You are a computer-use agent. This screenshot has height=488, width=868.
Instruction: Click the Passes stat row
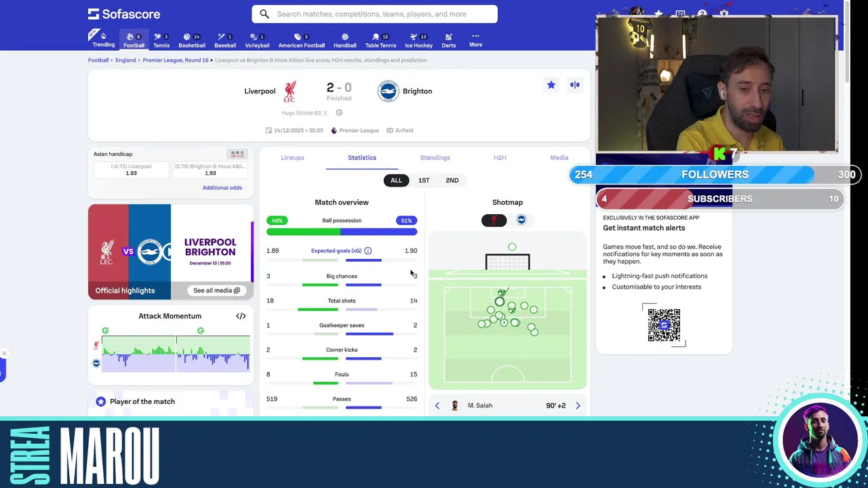[x=342, y=403]
